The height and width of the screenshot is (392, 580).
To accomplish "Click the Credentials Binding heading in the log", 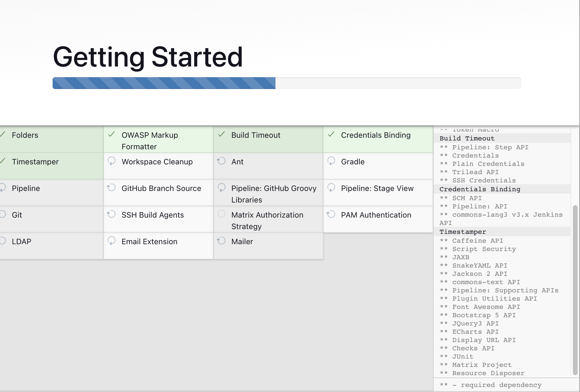I will pyautogui.click(x=479, y=189).
